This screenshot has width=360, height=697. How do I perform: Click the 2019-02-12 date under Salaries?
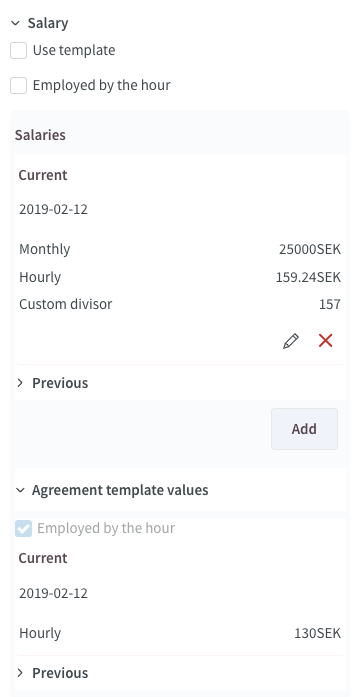[x=53, y=209]
